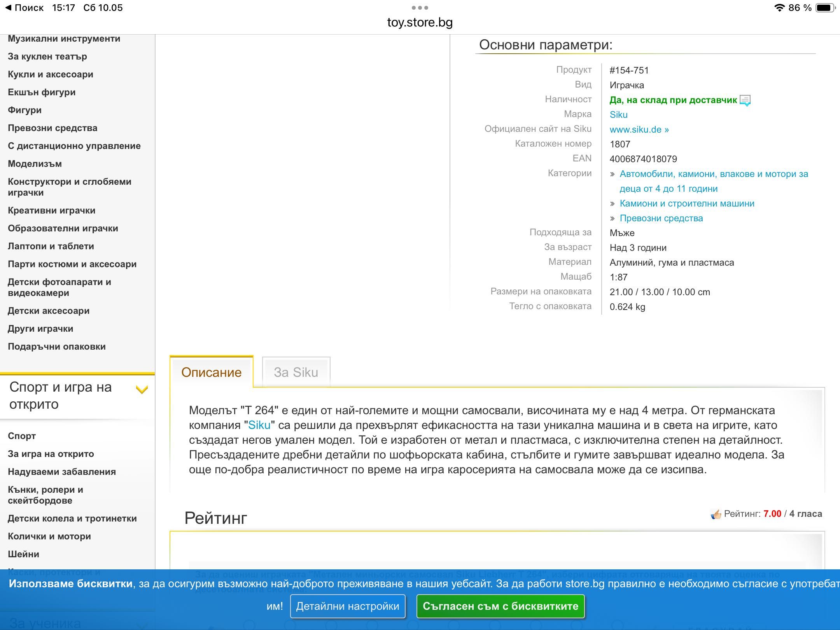Open Музикални инструменти in the sidebar
This screenshot has height=630, width=840.
point(64,38)
